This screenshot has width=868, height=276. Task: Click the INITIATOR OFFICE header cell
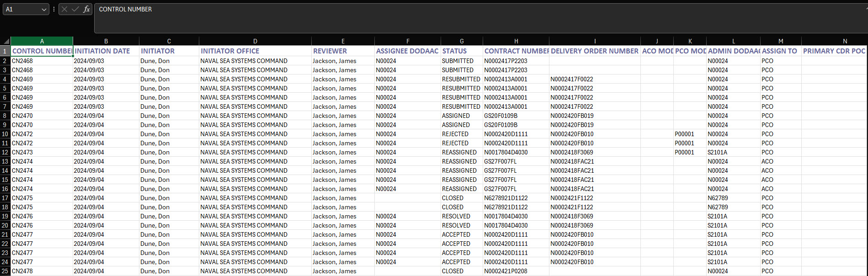tap(255, 51)
